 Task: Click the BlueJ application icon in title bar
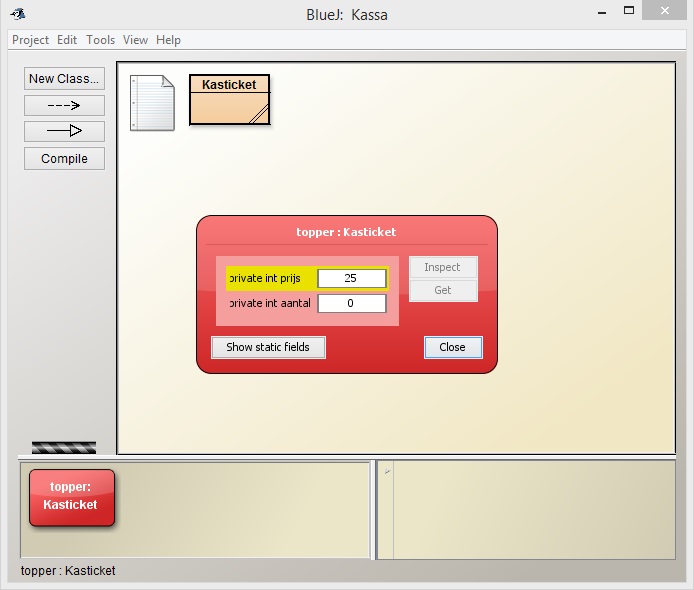18,14
